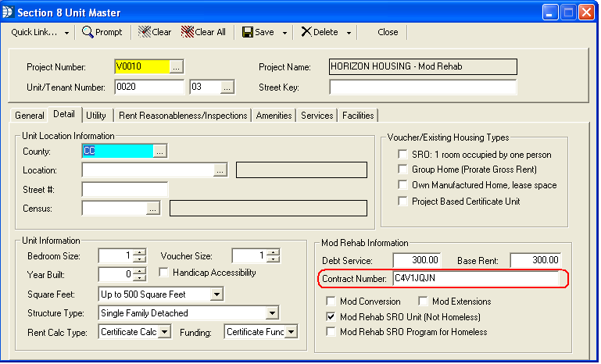This screenshot has height=364, width=601.
Task: Close the toolbar Close button
Action: click(x=388, y=32)
